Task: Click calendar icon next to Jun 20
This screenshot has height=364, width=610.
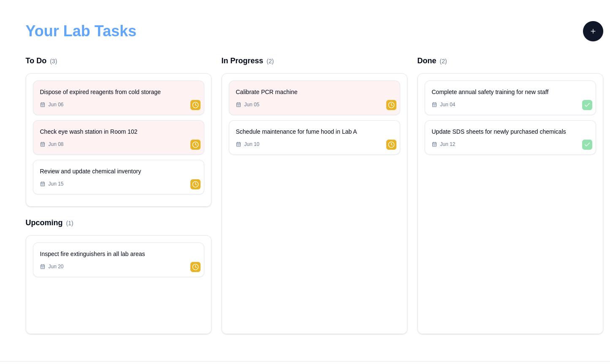Action: (43, 267)
